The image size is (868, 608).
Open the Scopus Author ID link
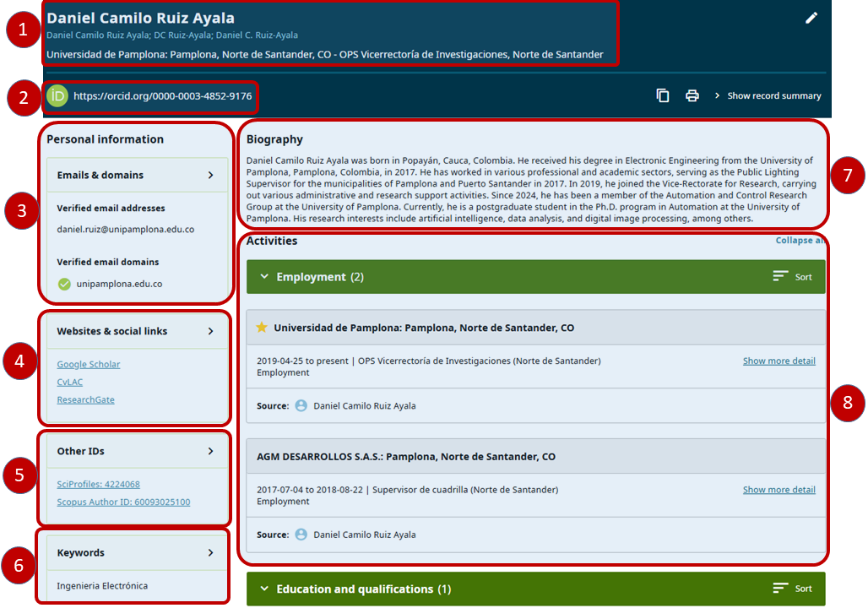[123, 502]
